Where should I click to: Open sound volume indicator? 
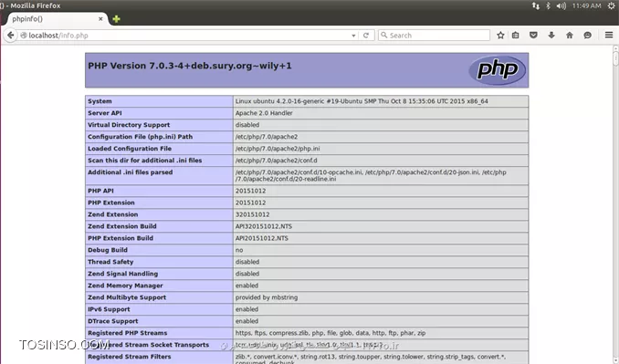click(x=561, y=5)
